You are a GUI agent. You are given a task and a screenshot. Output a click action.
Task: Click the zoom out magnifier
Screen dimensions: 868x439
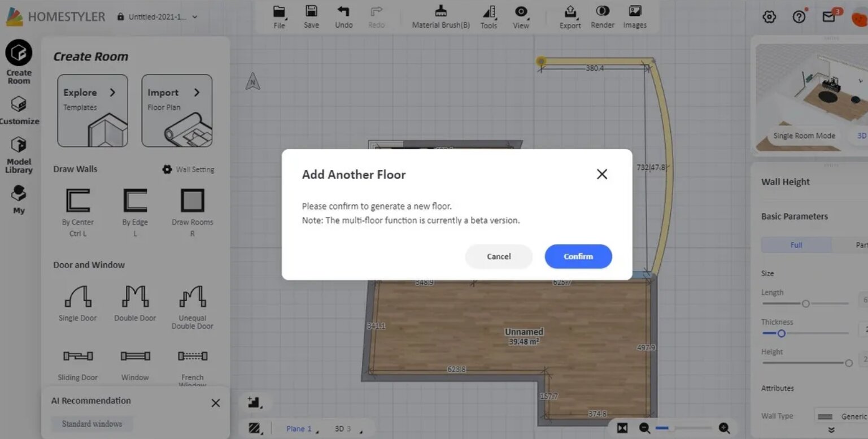pyautogui.click(x=644, y=428)
